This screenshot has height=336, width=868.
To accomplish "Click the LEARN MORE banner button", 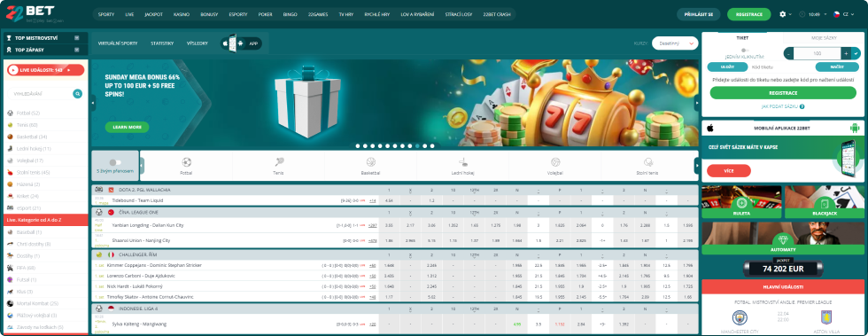I will tap(127, 127).
